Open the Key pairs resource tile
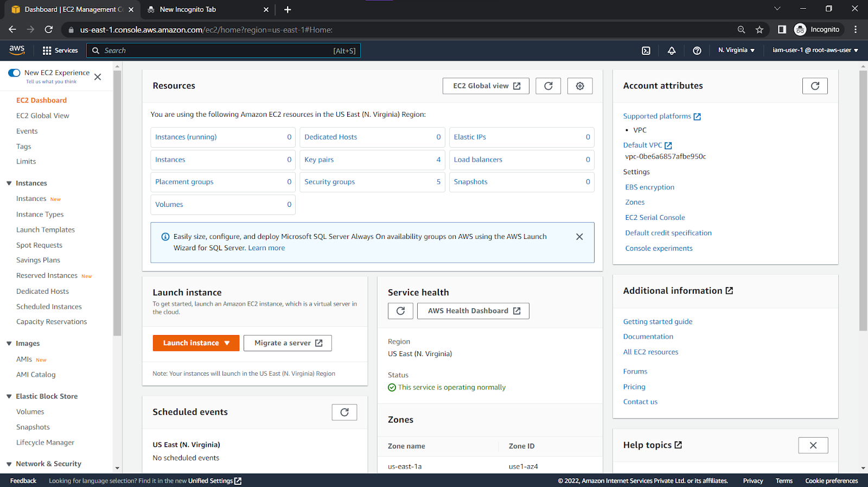Screen dimensions: 868x487 (x=372, y=160)
